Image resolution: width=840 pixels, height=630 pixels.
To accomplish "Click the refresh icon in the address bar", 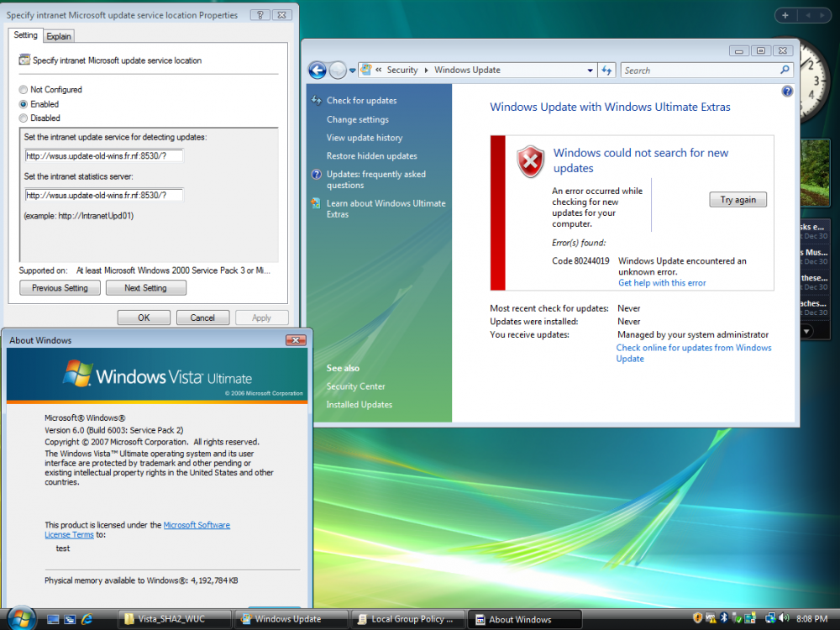I will click(606, 70).
